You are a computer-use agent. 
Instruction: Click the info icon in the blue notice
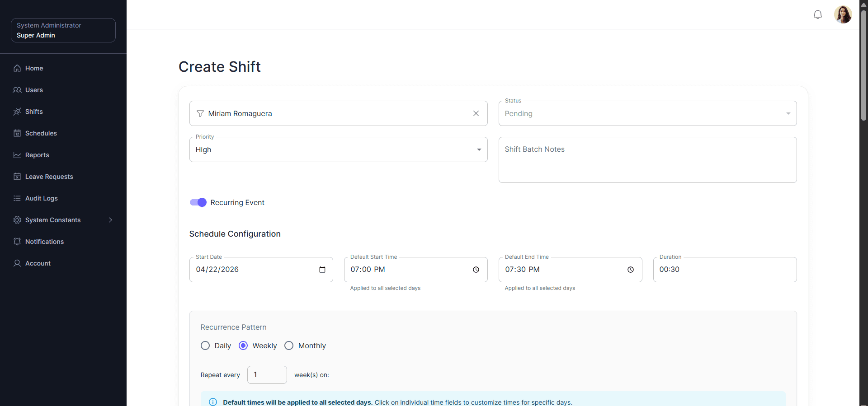tap(213, 402)
